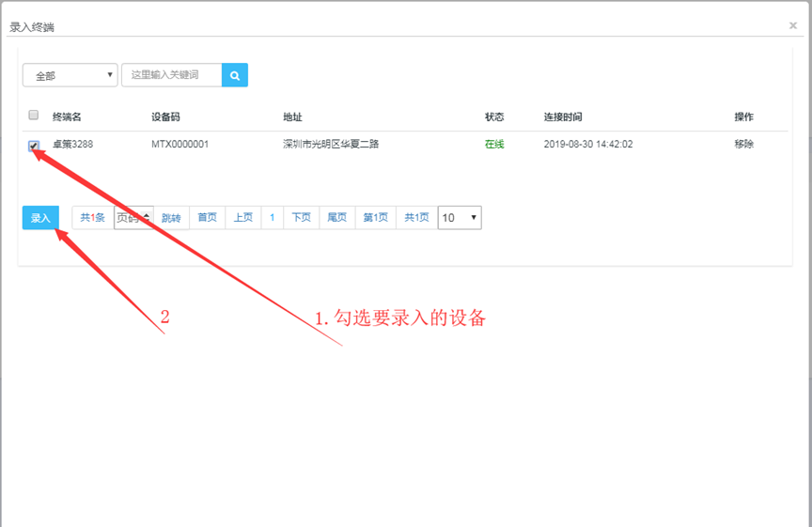Go to 尾页 last page

tap(337, 218)
